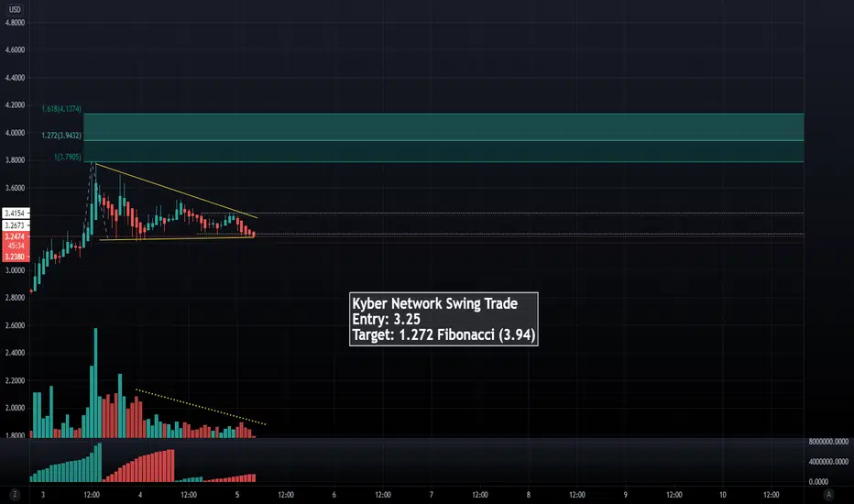Click the 2.8000 price axis tick
Viewport: 854px width, 504px height.
pyautogui.click(x=16, y=298)
